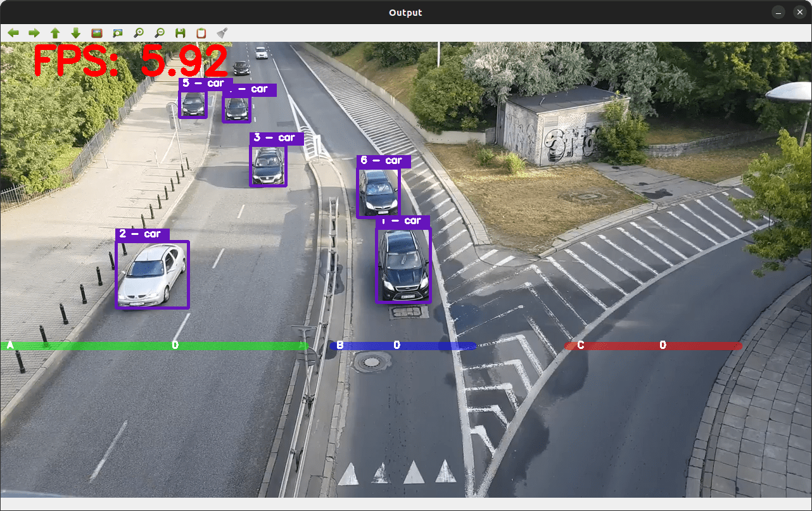This screenshot has height=511, width=812.
Task: Fit the image to the window
Action: [x=118, y=33]
